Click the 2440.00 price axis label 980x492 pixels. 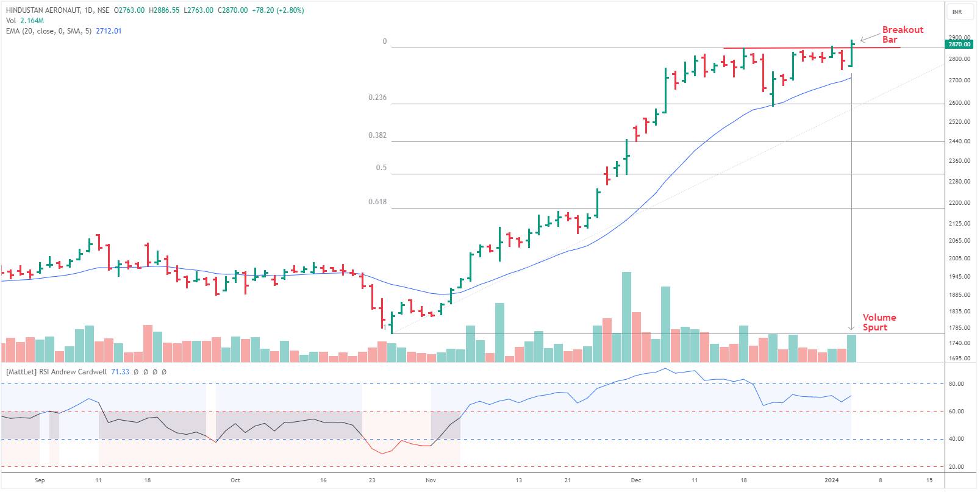click(959, 141)
